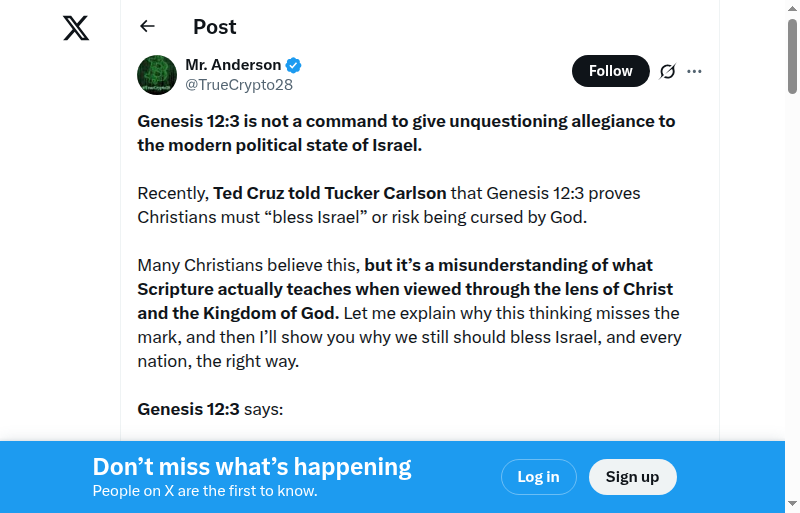Click the "Genesis 12:3 says:" line
The image size is (800, 513).
pos(210,409)
